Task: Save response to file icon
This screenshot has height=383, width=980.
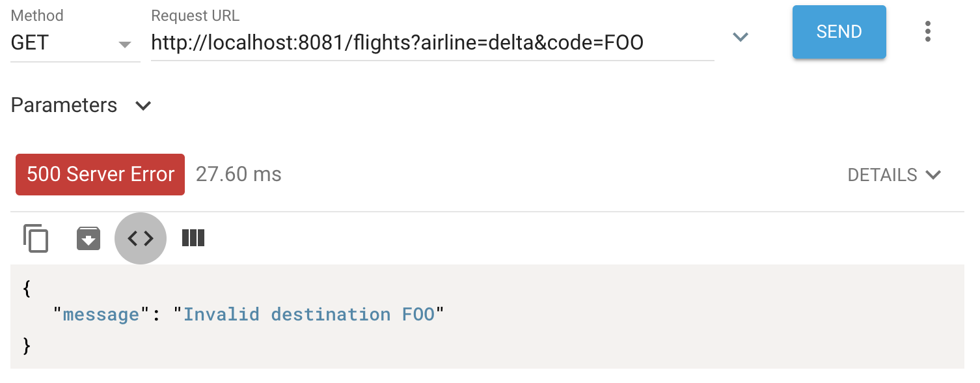Action: click(x=88, y=238)
